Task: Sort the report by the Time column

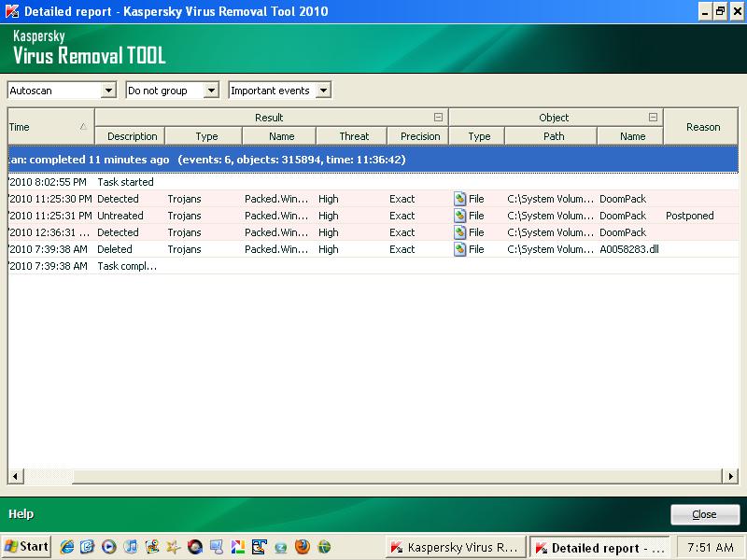Action: click(x=51, y=127)
